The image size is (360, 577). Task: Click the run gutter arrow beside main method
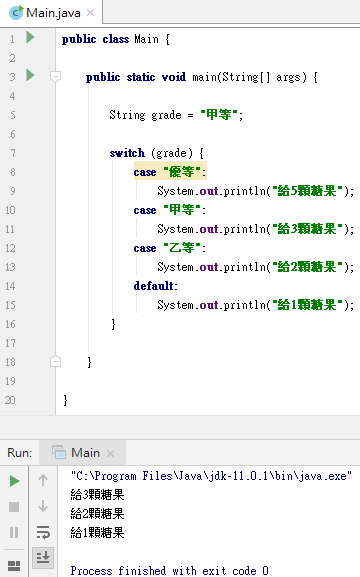30,75
